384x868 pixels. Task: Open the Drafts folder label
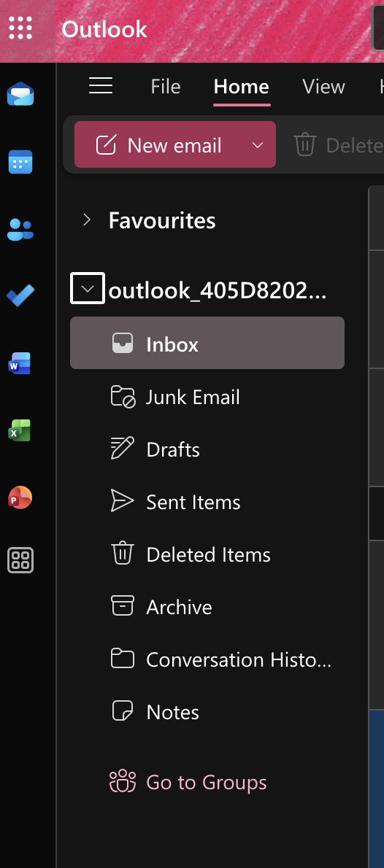(x=173, y=449)
